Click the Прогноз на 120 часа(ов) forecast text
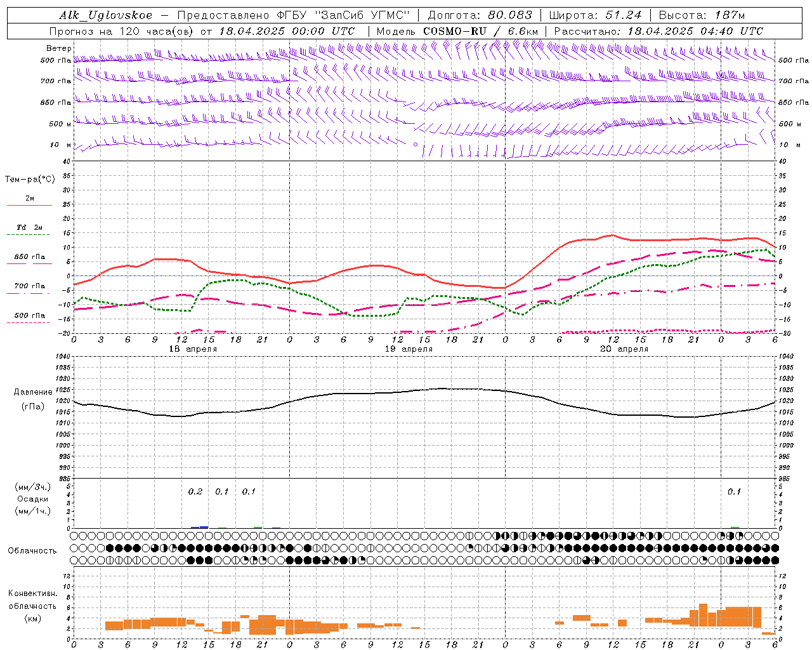812x650 pixels. click(x=122, y=31)
